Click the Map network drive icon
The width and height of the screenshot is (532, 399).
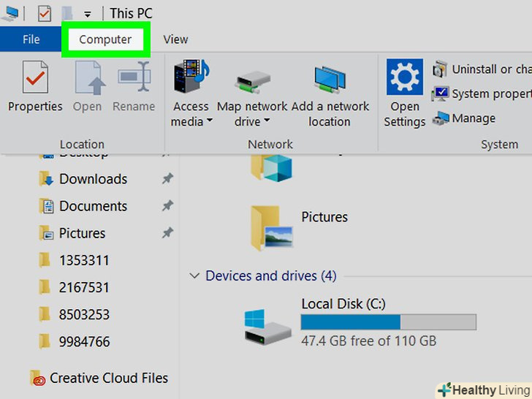point(252,82)
